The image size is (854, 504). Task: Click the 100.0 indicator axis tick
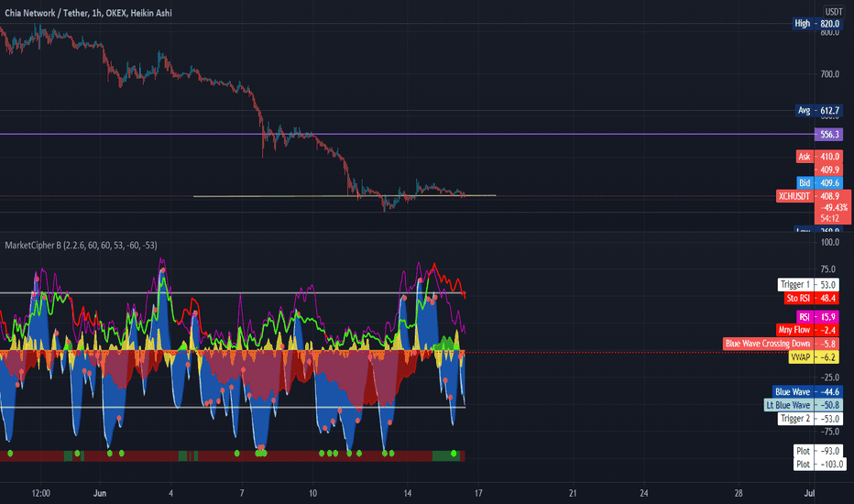(x=830, y=243)
